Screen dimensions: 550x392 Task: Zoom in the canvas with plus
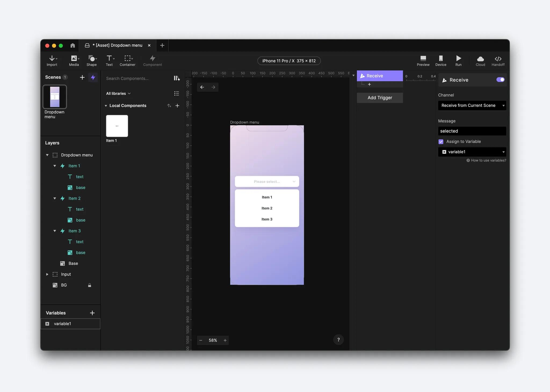[225, 340]
